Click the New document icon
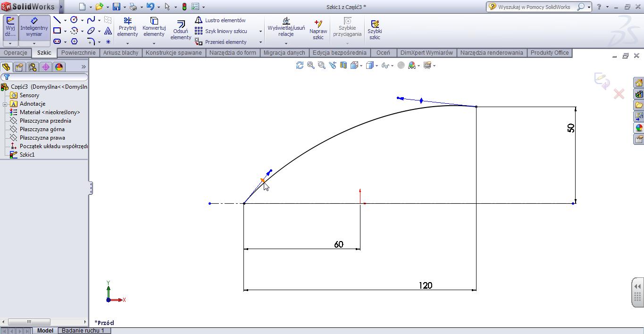This screenshot has width=644, height=334. [x=83, y=7]
